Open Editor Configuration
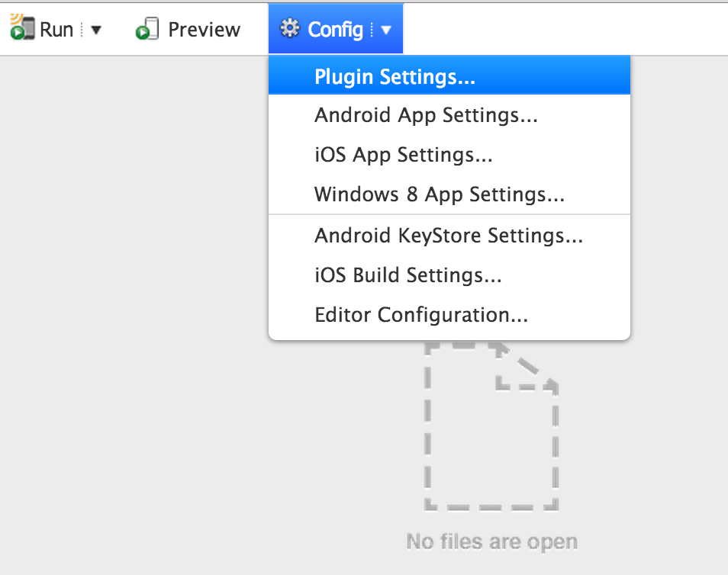728x575 pixels. tap(420, 314)
